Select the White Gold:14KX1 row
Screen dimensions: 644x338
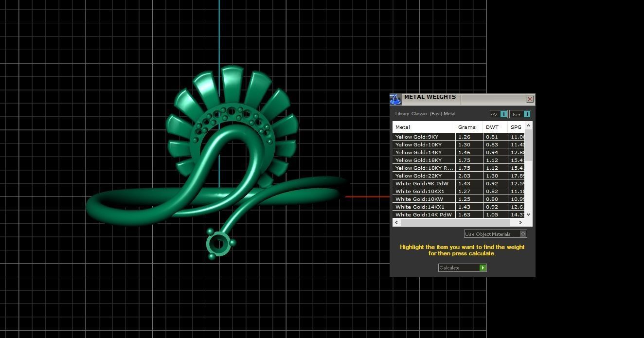pos(459,207)
